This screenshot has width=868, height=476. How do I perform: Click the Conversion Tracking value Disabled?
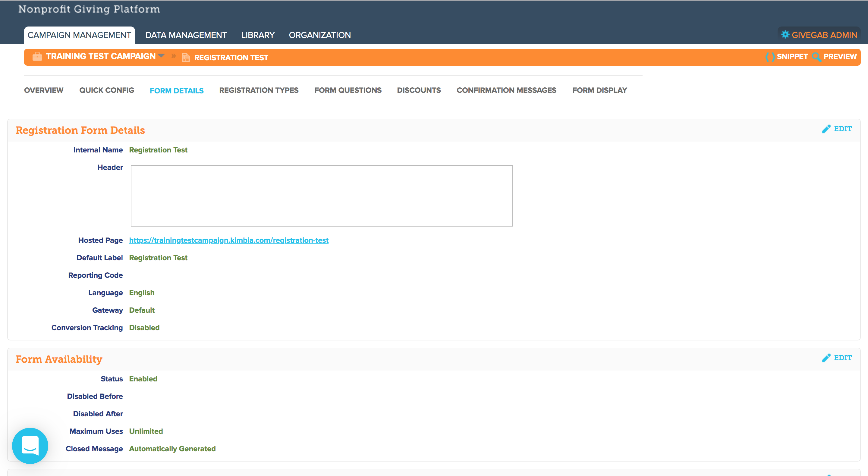[144, 328]
